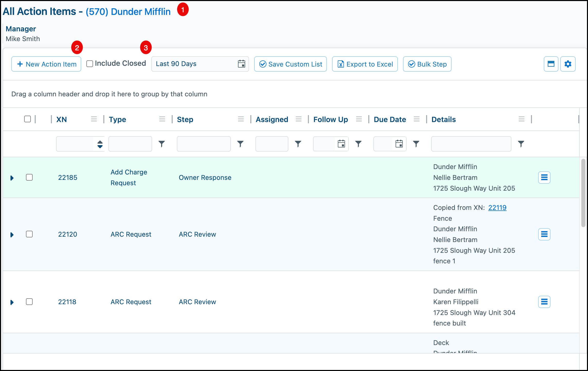Screen dimensions: 588x371
Task: Check the box for XN 22185
Action: (29, 177)
